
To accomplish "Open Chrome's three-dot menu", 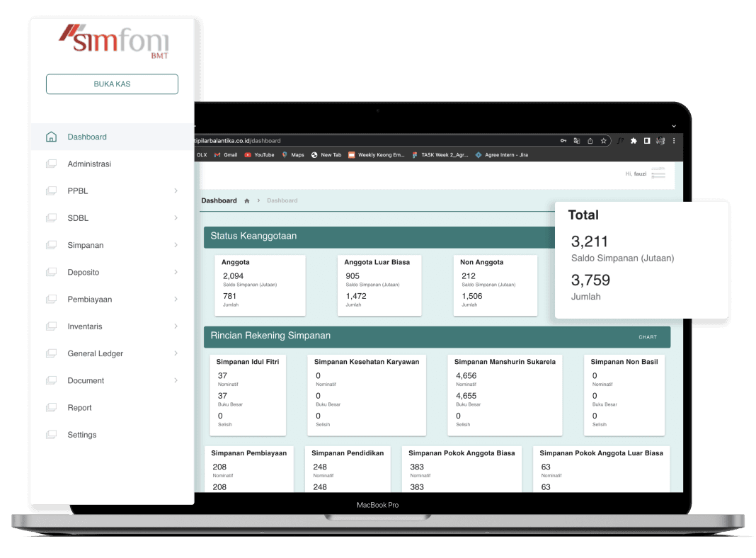I will pos(674,141).
